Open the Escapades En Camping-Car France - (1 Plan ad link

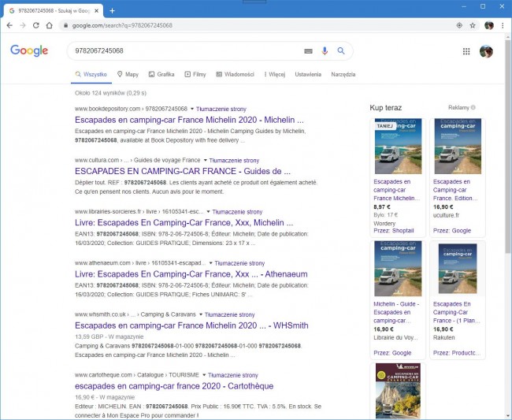point(457,312)
